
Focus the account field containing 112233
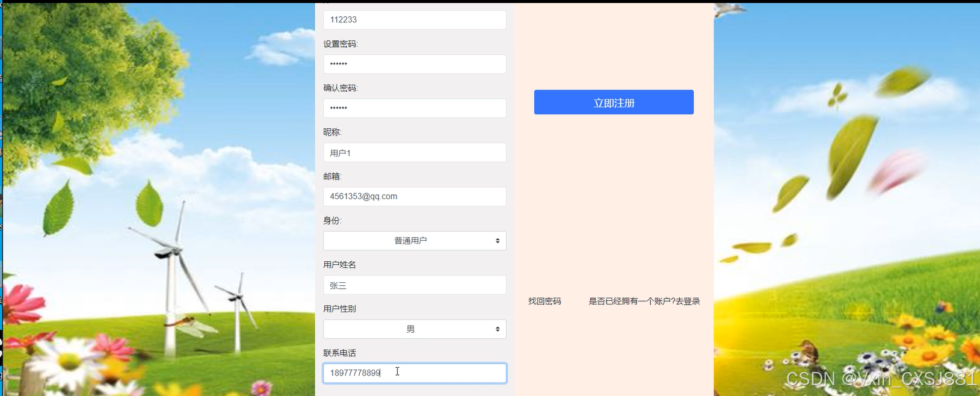point(414,20)
